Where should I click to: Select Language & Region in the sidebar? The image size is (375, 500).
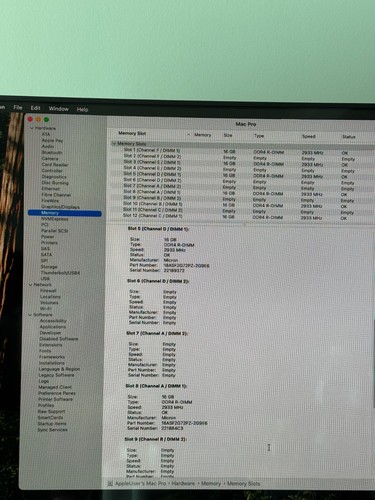[x=59, y=369]
